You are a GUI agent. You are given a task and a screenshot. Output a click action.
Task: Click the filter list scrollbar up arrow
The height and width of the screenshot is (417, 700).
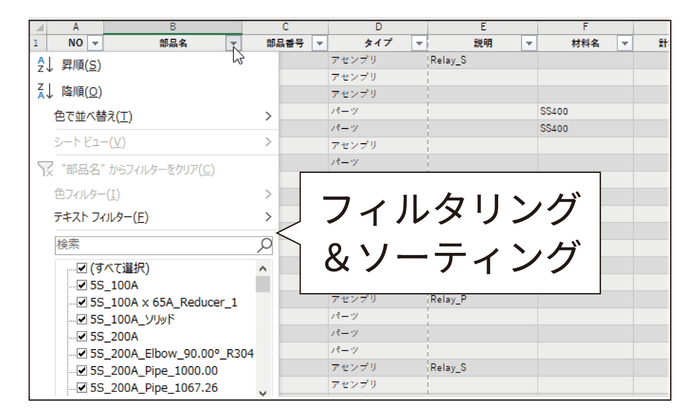[263, 268]
